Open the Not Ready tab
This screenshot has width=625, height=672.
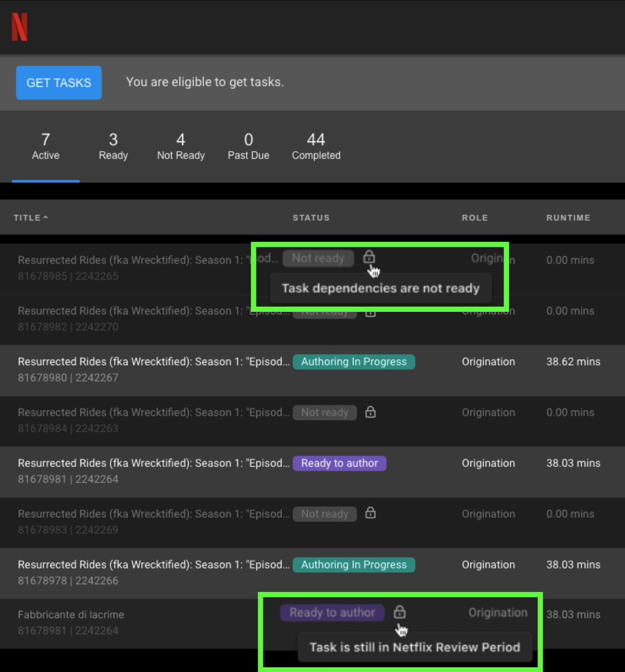(x=181, y=147)
